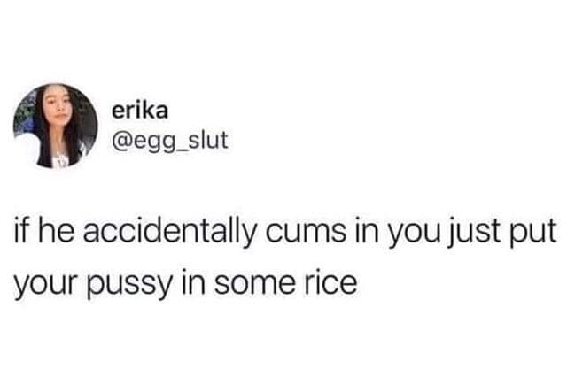The image size is (567, 392).
Task: Click the @ symbol in the handle
Action: click(123, 141)
